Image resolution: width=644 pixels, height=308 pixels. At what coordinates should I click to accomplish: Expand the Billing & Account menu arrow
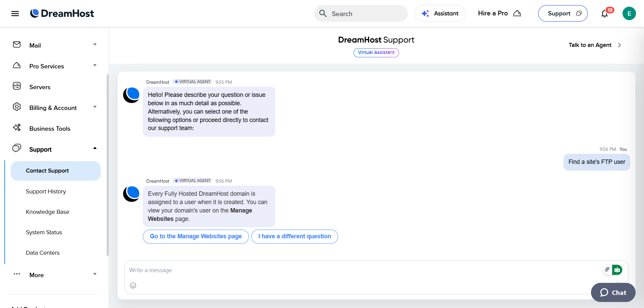95,107
